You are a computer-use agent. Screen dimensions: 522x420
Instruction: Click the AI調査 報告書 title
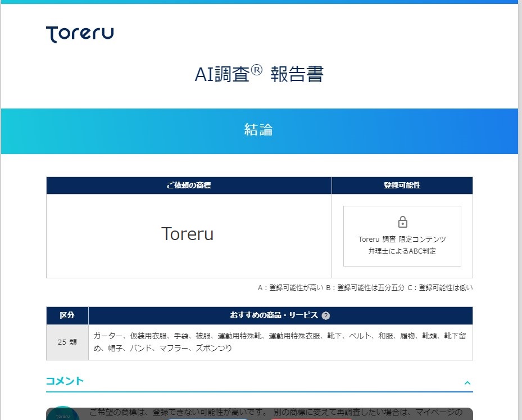tap(259, 74)
